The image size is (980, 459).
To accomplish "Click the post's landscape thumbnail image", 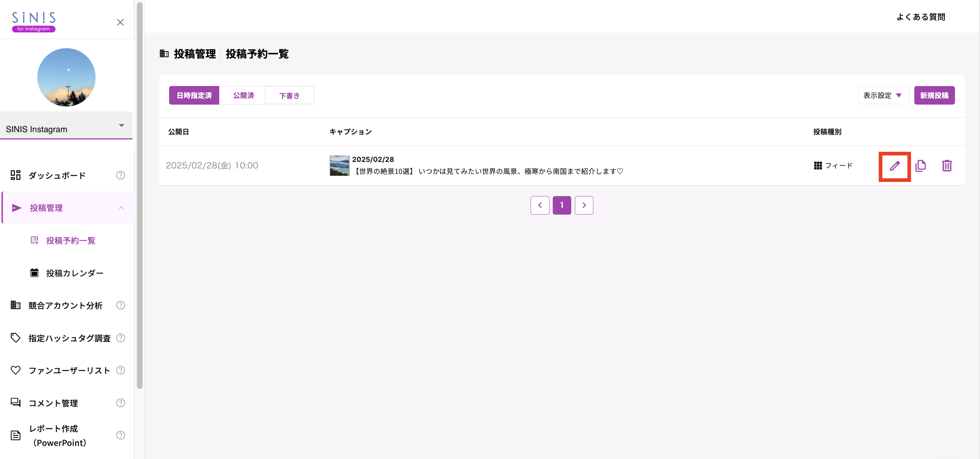I will point(339,166).
